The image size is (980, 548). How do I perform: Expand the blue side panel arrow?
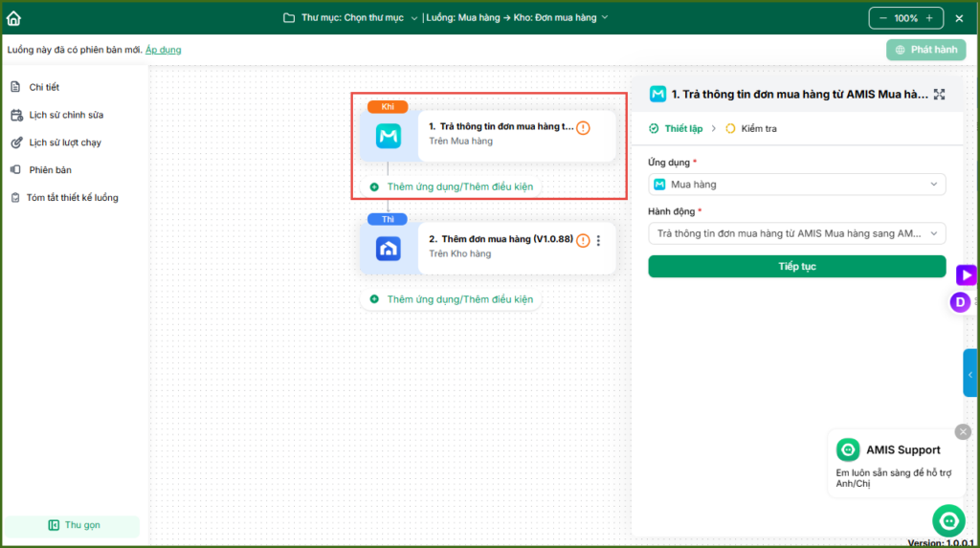(970, 374)
